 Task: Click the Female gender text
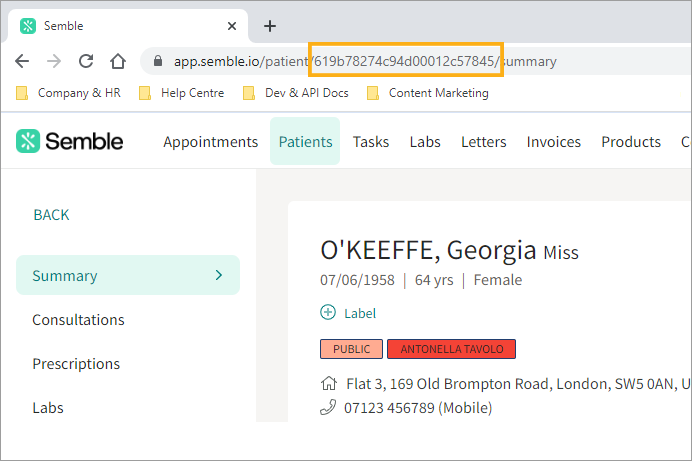[x=498, y=280]
